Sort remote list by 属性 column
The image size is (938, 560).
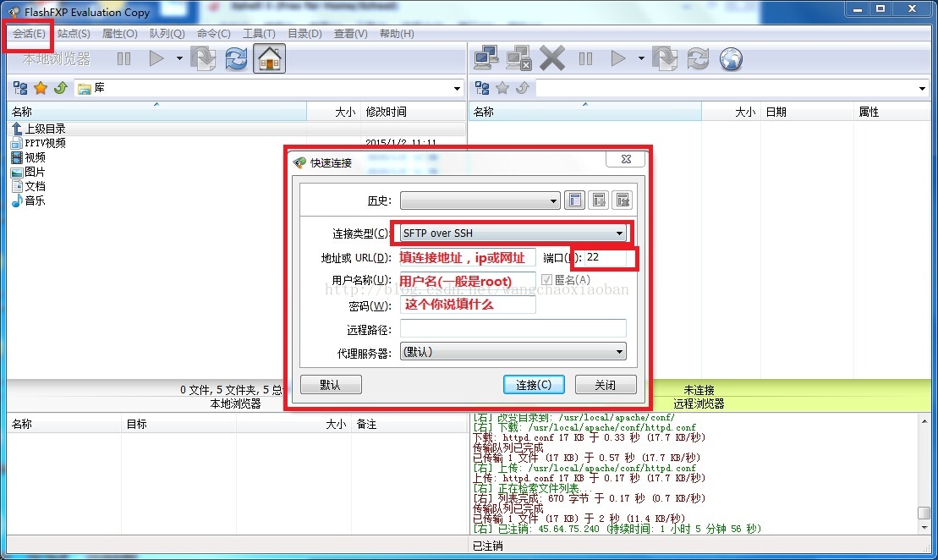pyautogui.click(x=892, y=112)
